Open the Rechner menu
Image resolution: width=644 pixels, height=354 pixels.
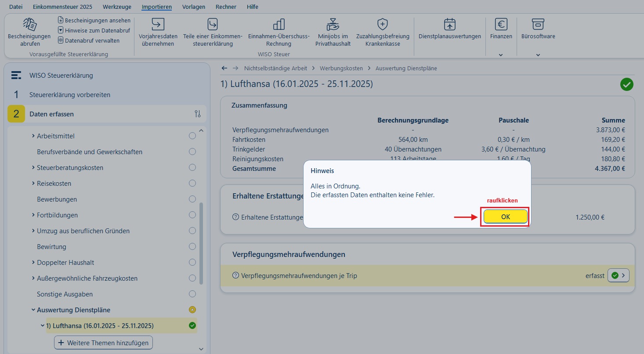click(226, 7)
